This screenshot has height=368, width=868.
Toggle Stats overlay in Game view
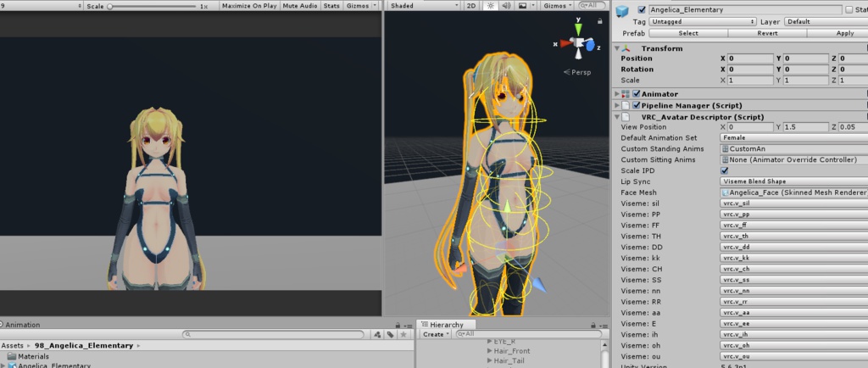[x=331, y=6]
